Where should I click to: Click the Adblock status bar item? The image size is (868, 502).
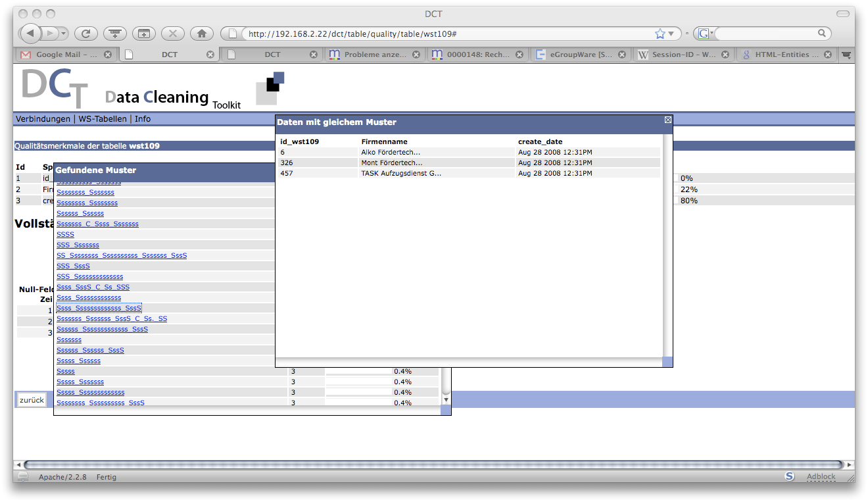(x=821, y=476)
